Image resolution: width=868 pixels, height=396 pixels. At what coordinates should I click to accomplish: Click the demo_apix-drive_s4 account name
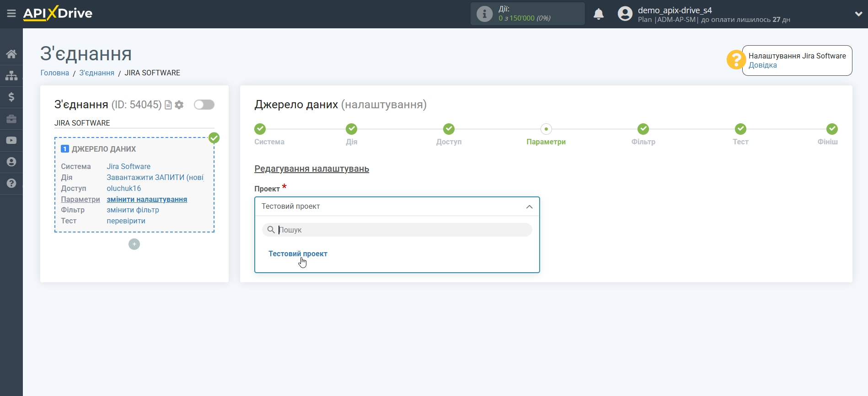tap(675, 10)
